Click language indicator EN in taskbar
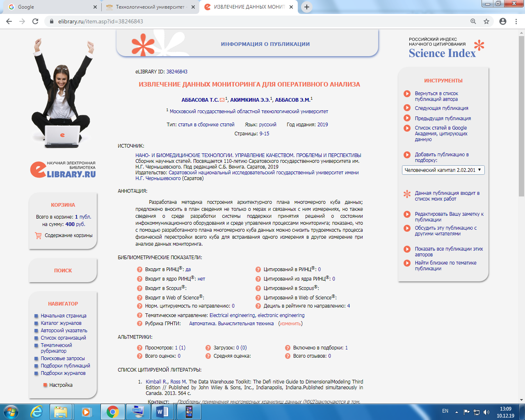The width and height of the screenshot is (525, 420). point(445,411)
